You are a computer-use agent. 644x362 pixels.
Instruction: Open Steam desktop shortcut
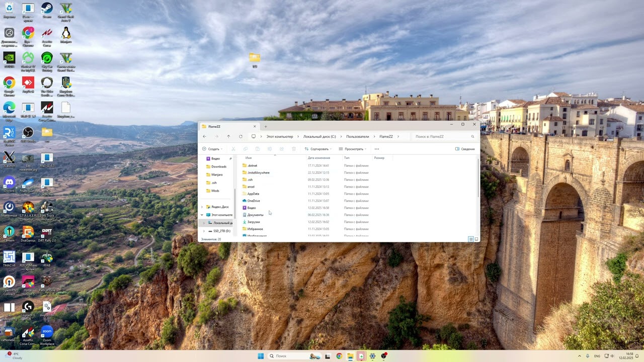(x=47, y=11)
